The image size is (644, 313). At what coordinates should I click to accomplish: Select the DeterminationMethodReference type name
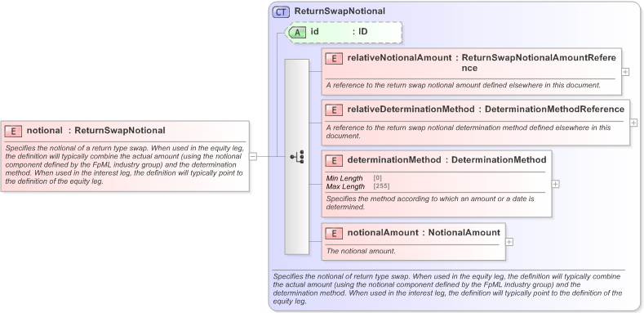pyautogui.click(x=554, y=109)
